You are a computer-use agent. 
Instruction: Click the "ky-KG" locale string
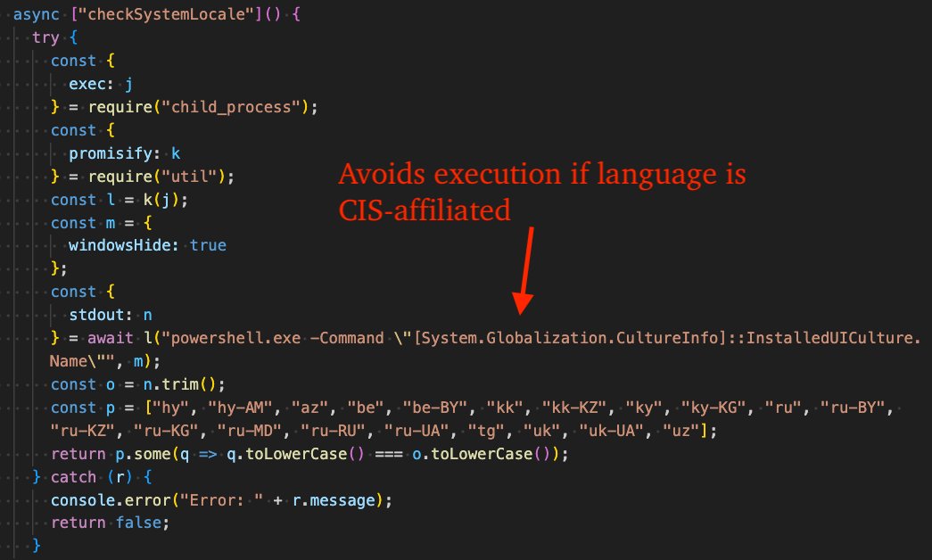[x=713, y=408]
